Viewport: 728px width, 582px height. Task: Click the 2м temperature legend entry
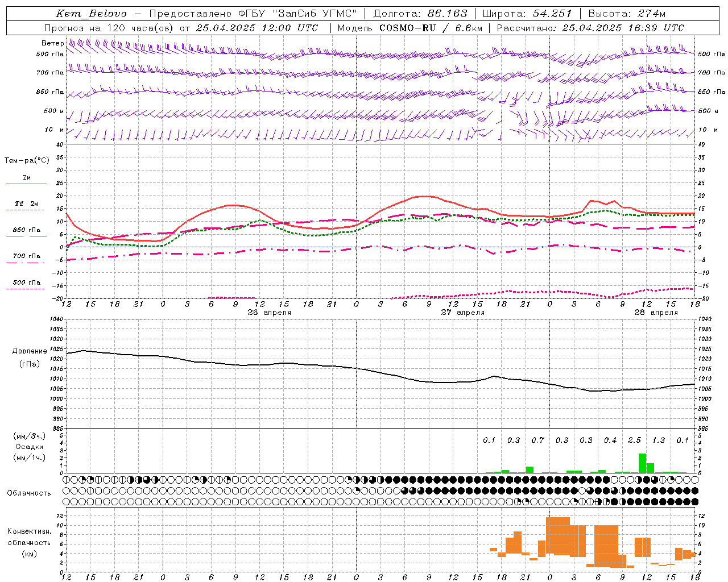(x=27, y=177)
